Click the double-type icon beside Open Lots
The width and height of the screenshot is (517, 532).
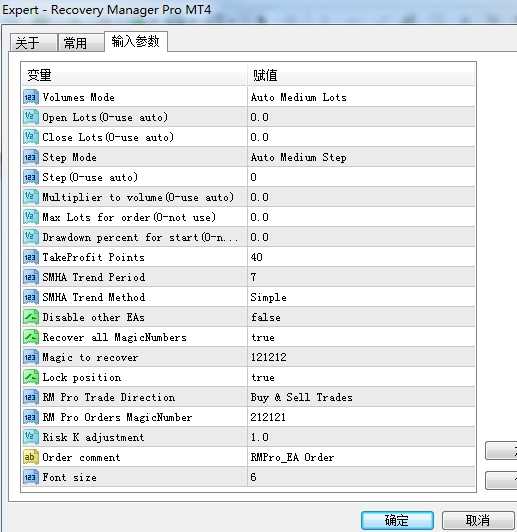coord(31,117)
